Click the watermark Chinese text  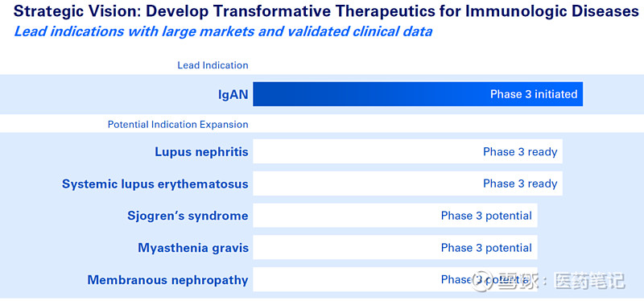point(561,282)
